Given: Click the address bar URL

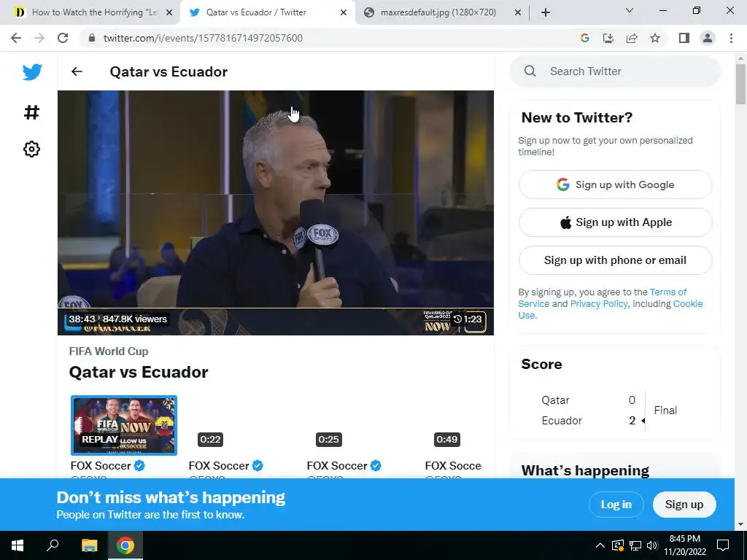Looking at the screenshot, I should (x=203, y=38).
